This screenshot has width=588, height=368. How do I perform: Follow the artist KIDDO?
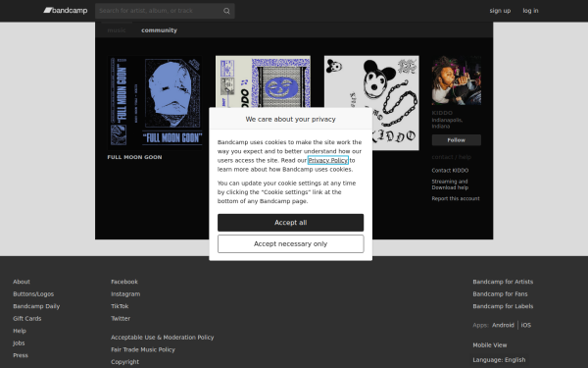pyautogui.click(x=456, y=140)
